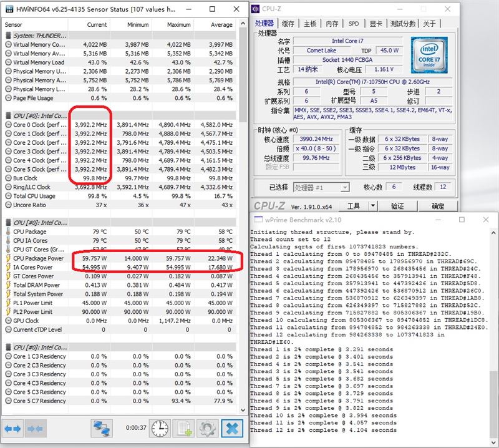Click the CPU Package temperature sensor icon
Viewport: 499px width, 448px height.
click(8, 231)
